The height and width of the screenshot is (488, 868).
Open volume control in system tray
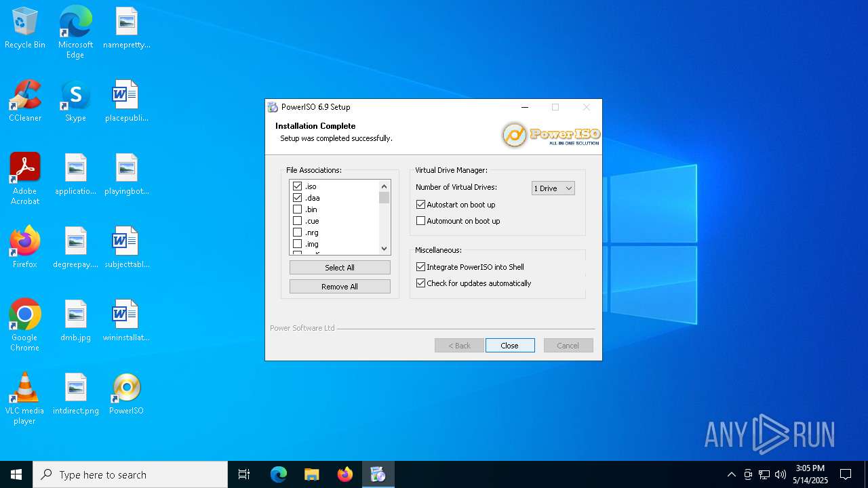(781, 474)
